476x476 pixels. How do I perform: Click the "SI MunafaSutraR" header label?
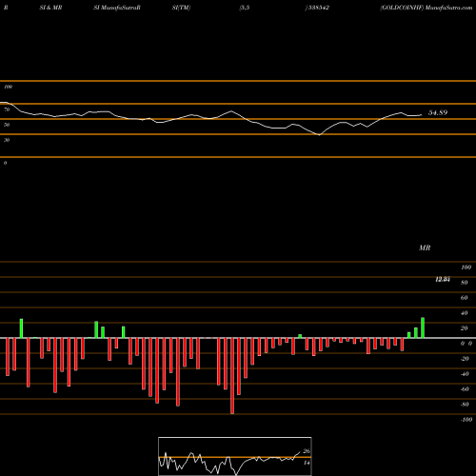(x=117, y=8)
